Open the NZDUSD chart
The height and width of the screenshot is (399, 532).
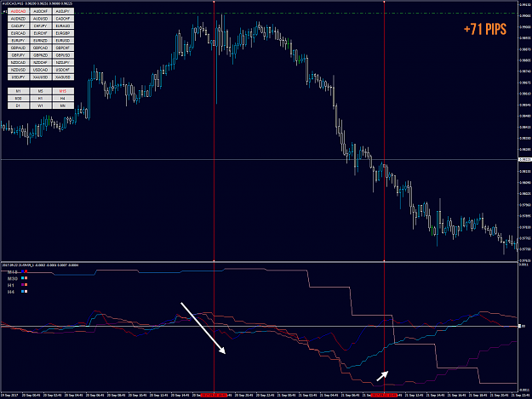click(18, 70)
